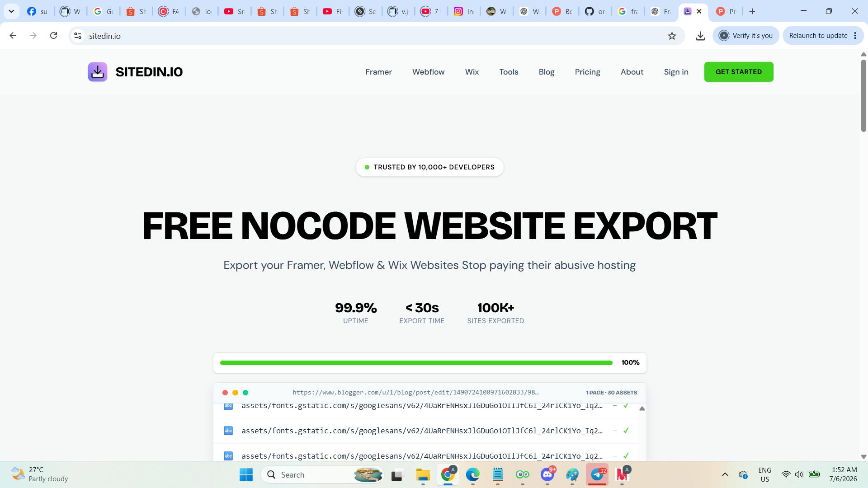Switch to the 'Be' tab
868x488 pixels.
pos(562,11)
